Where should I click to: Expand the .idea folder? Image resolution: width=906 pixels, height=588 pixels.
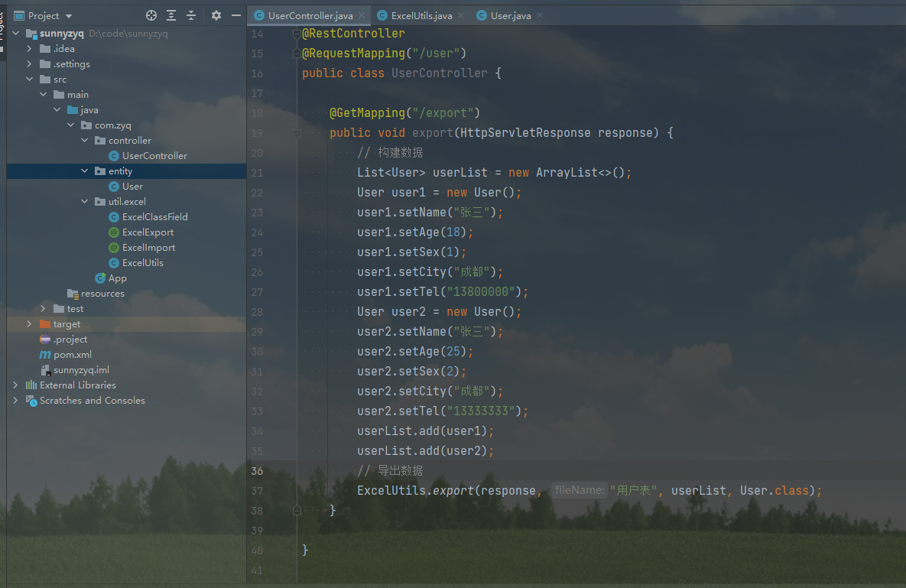point(29,49)
